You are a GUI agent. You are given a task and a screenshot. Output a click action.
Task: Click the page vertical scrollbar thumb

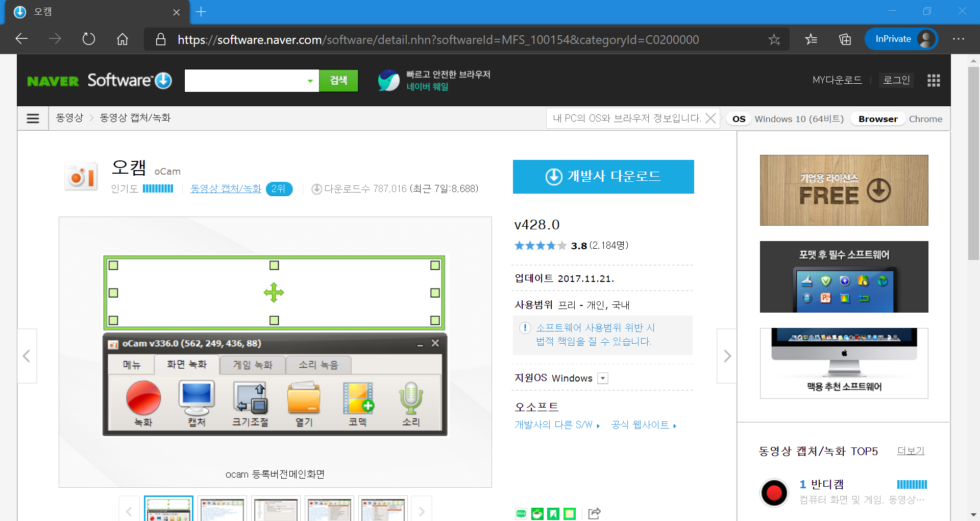click(x=973, y=163)
